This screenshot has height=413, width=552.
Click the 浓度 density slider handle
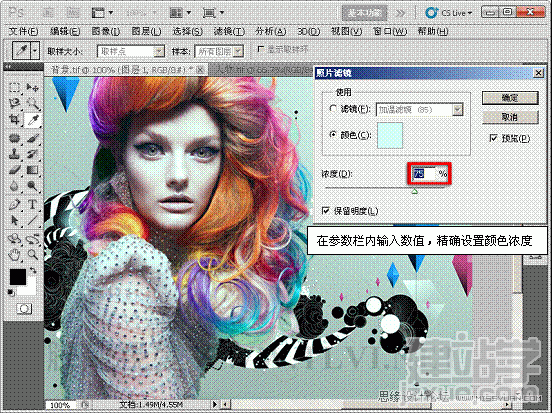tap(415, 191)
